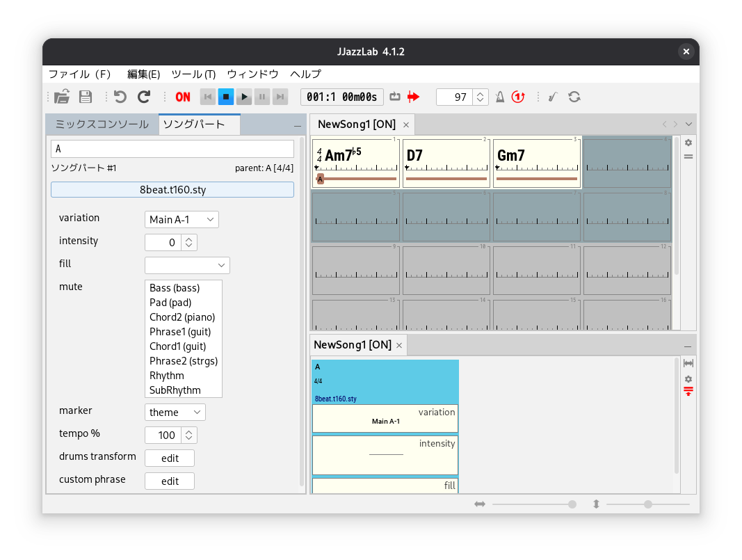Adjust intensity with the spinner arrows
The height and width of the screenshot is (560, 742).
pos(189,242)
